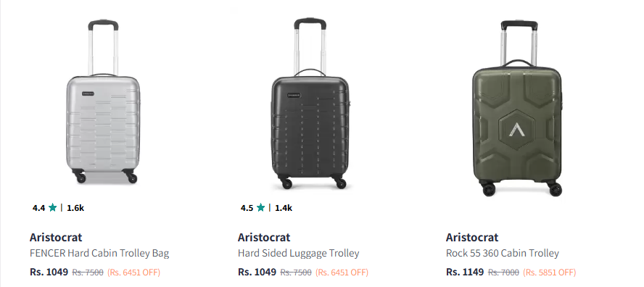
Task: Open the green Rock 55 trolley image
Action: pos(518,107)
